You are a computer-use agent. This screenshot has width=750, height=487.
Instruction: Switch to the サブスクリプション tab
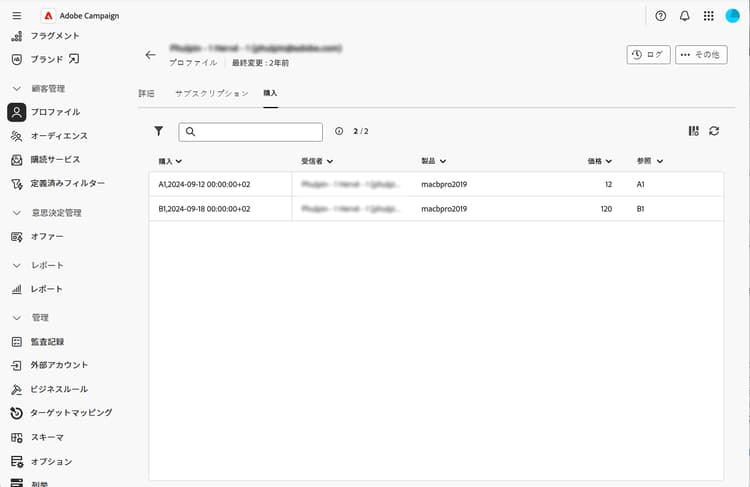tap(211, 93)
